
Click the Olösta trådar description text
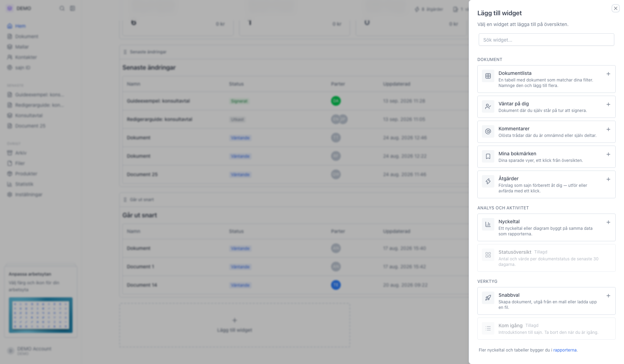point(547,136)
